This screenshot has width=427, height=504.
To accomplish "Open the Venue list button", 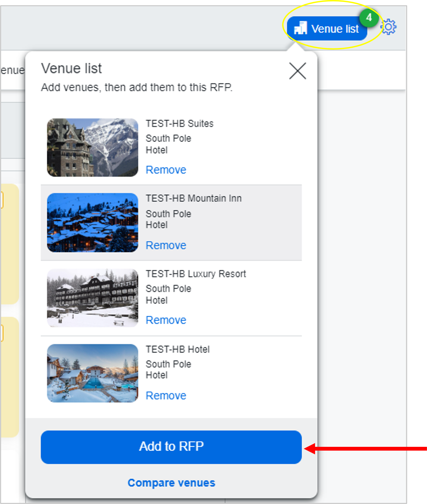I will (x=327, y=29).
